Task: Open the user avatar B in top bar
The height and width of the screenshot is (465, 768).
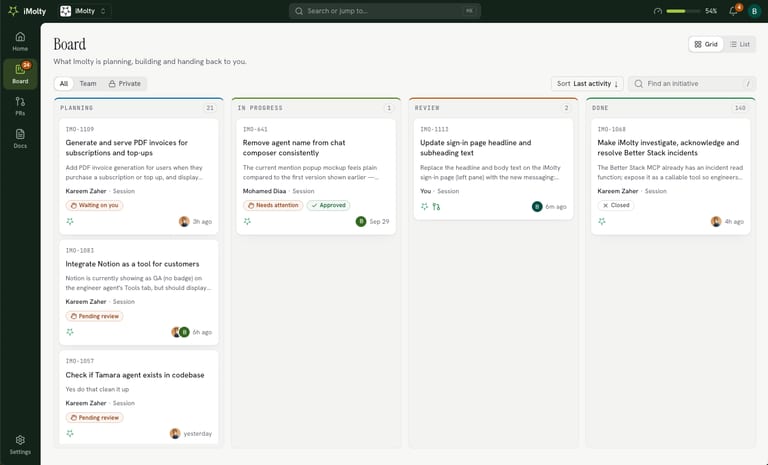Action: (x=754, y=11)
